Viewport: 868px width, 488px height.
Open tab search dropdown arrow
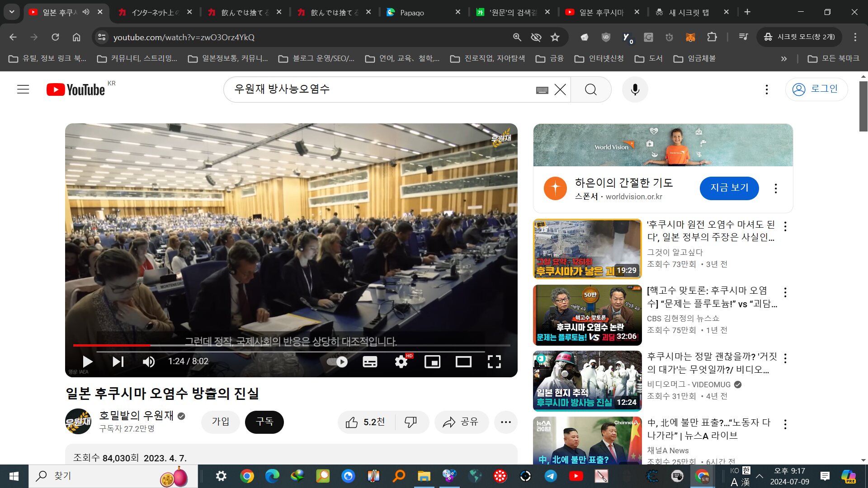pos(12,12)
